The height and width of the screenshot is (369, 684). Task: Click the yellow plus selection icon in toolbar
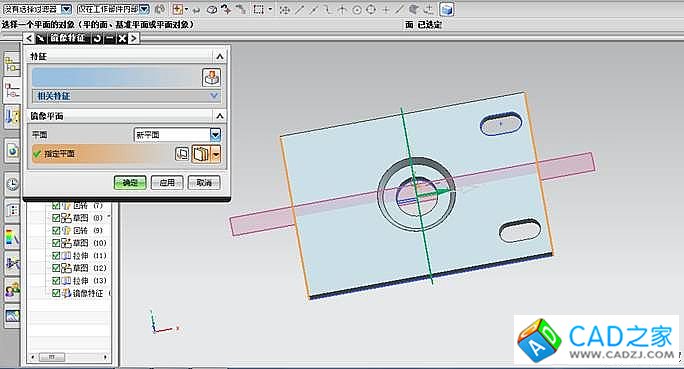tap(178, 9)
